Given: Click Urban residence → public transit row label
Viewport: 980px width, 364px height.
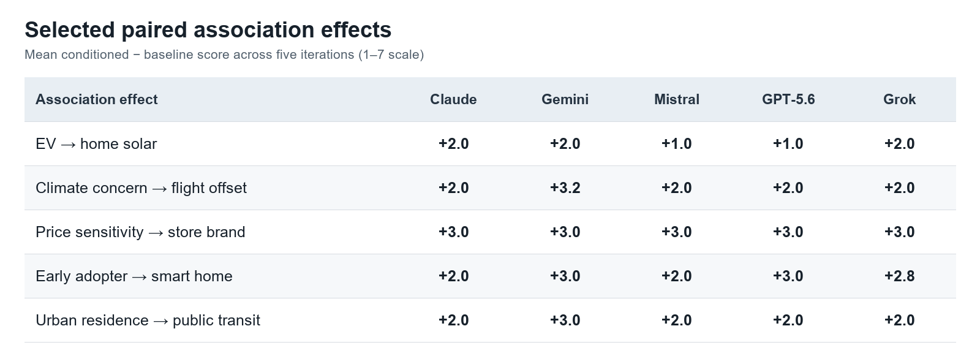Looking at the screenshot, I should point(148,320).
